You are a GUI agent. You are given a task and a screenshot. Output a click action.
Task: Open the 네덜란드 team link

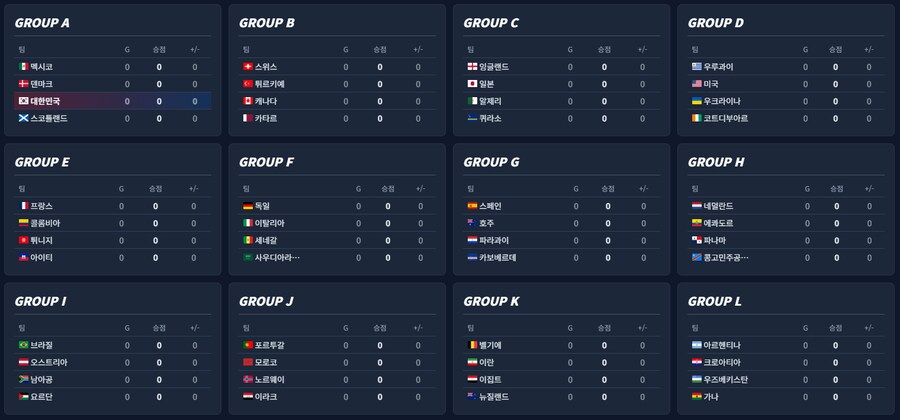coord(720,206)
